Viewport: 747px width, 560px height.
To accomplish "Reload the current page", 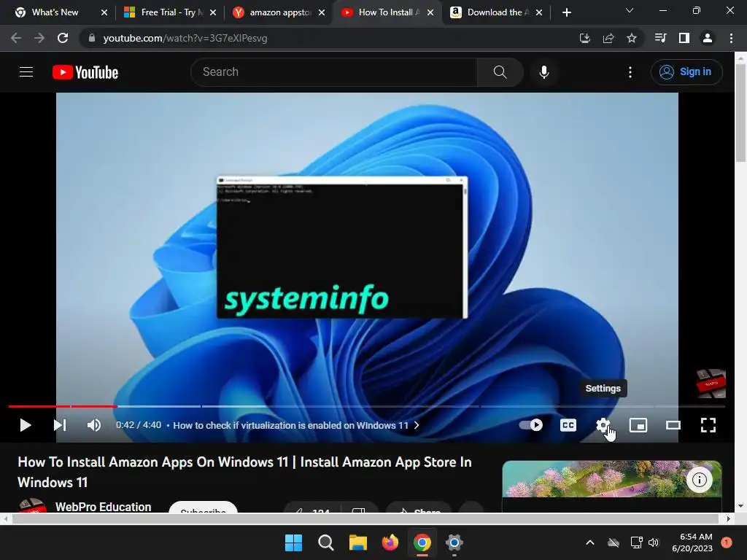I will [63, 38].
